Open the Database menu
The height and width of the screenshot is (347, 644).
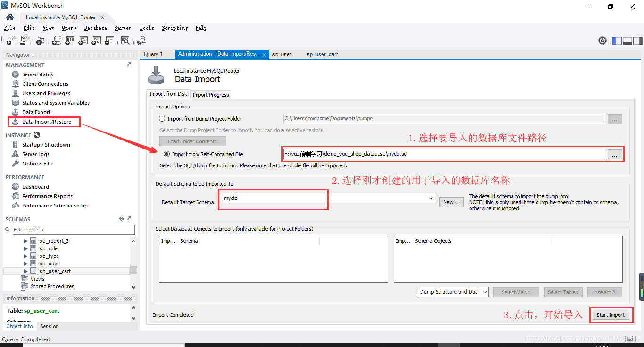pyautogui.click(x=95, y=28)
